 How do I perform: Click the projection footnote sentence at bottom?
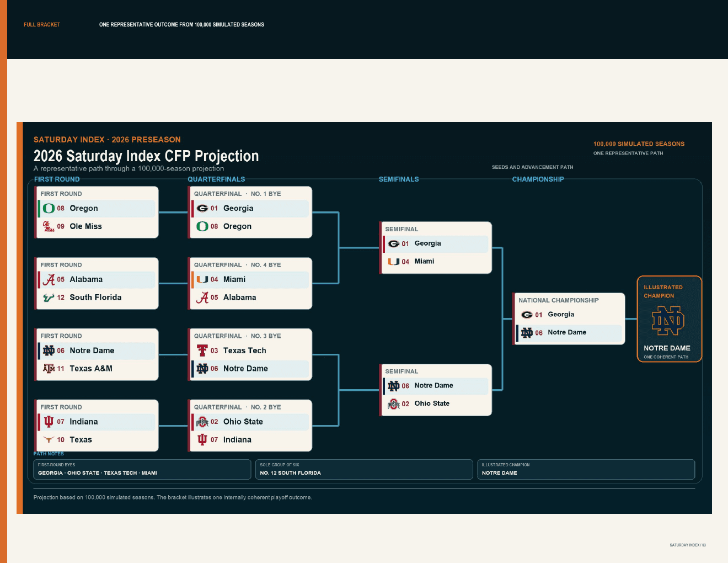[x=173, y=497]
